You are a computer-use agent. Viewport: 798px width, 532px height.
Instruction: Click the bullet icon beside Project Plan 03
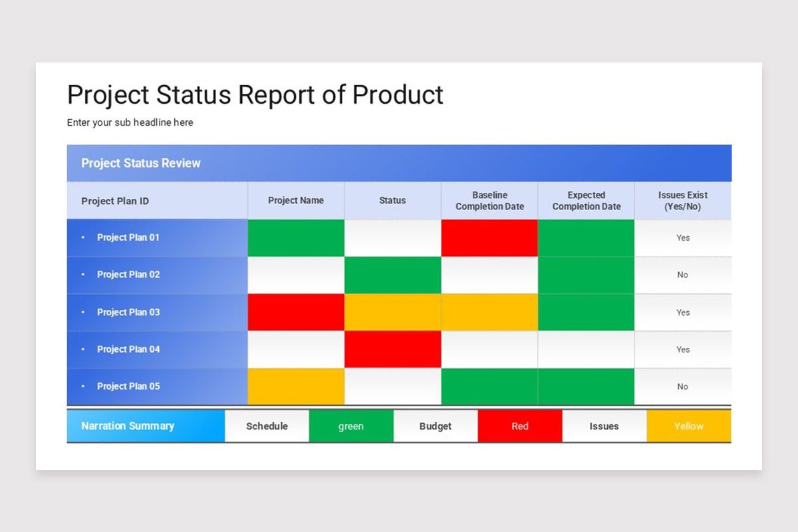tap(82, 312)
